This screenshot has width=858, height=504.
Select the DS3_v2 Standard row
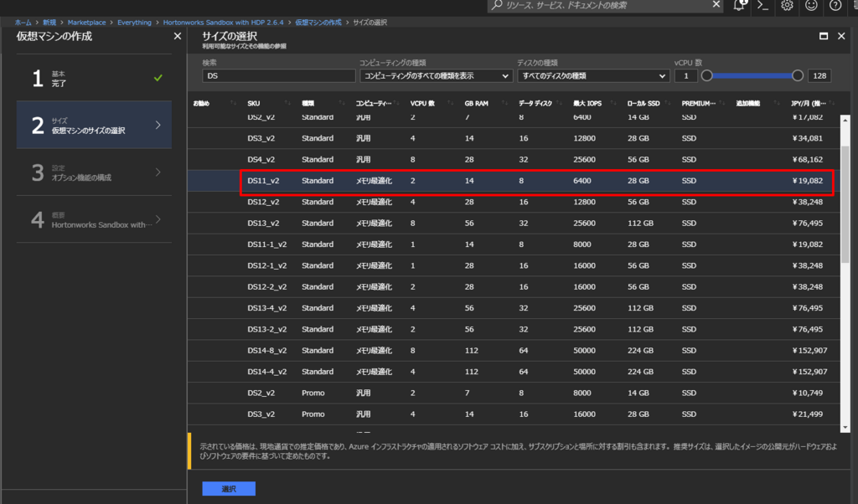click(x=514, y=138)
